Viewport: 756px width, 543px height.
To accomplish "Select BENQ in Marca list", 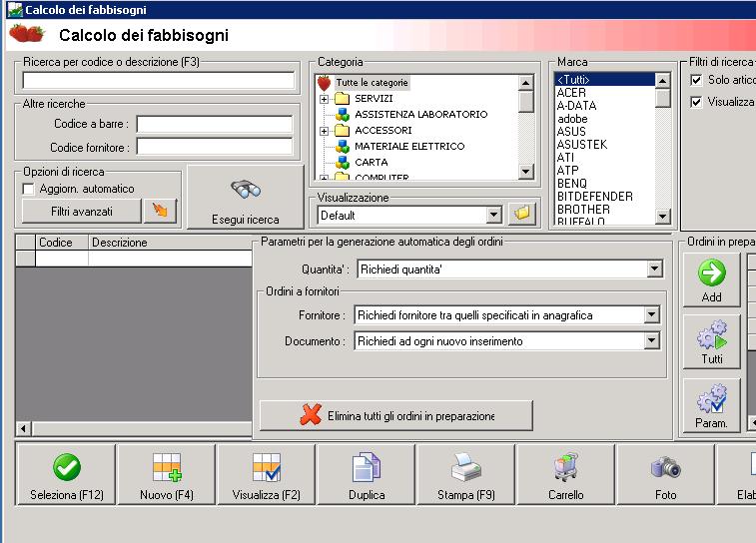I will pos(604,184).
